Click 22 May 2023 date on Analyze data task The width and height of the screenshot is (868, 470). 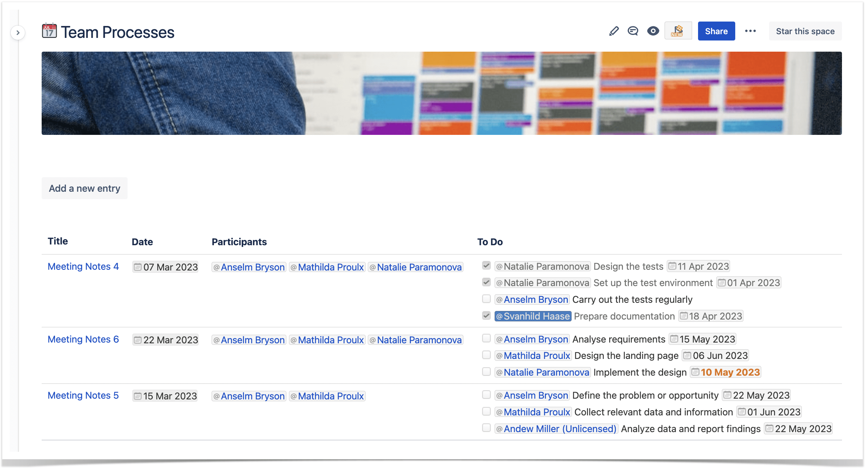click(x=798, y=429)
